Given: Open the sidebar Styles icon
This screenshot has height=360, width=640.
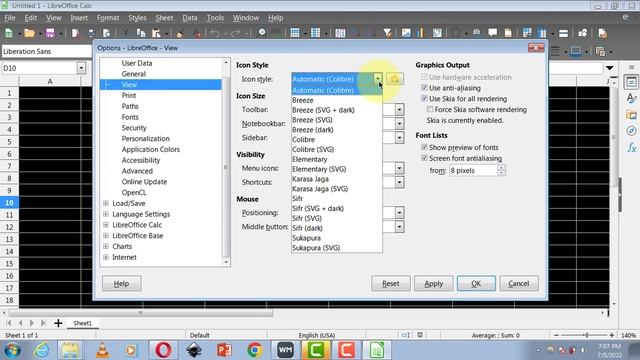Looking at the screenshot, I should tap(631, 98).
